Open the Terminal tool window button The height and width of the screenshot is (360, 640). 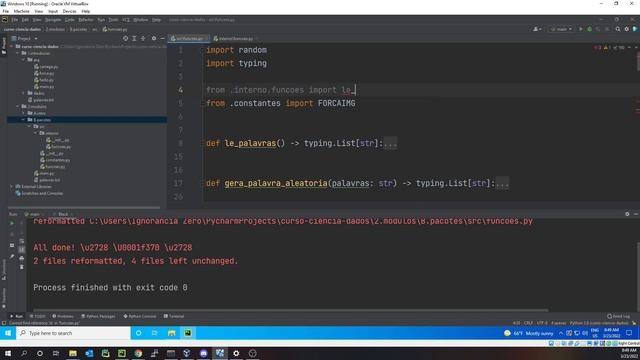click(x=174, y=316)
